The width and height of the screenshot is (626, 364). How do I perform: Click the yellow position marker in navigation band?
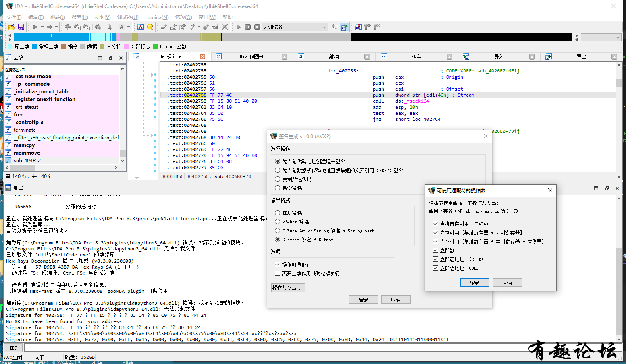52,35
